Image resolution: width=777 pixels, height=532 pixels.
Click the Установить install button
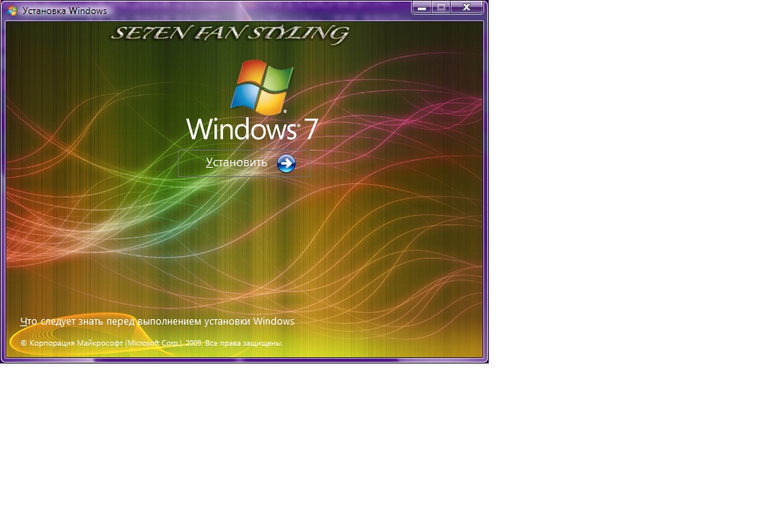pyautogui.click(x=244, y=163)
